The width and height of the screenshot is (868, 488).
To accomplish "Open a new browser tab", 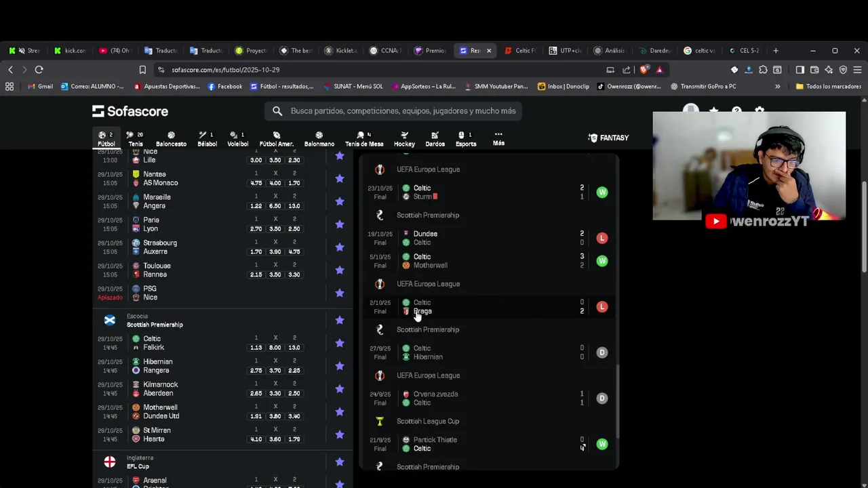I will (776, 51).
